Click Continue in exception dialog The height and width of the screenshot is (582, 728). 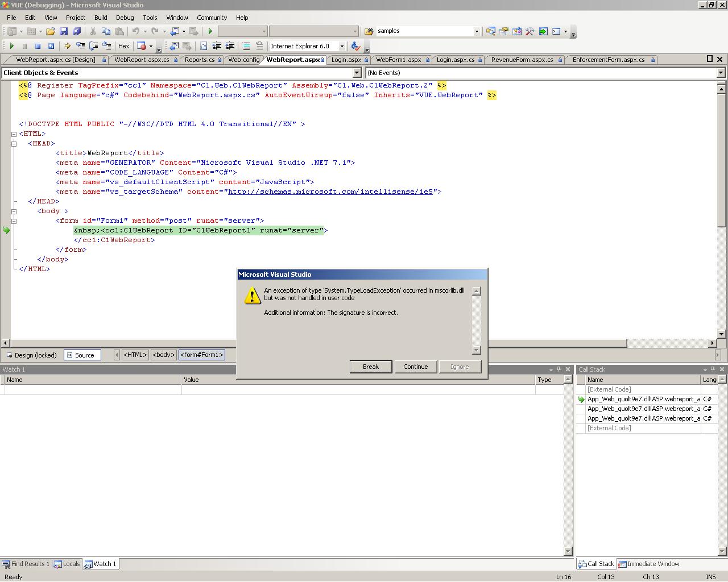tap(415, 367)
